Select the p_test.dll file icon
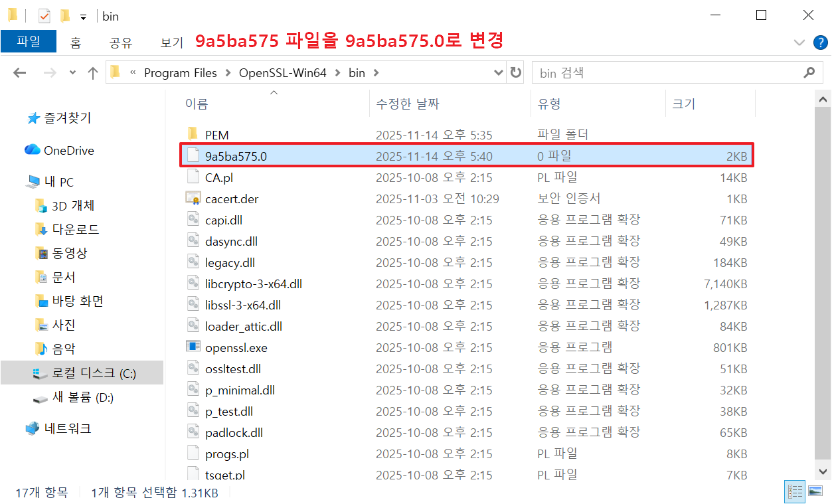This screenshot has height=504, width=832. tap(193, 411)
